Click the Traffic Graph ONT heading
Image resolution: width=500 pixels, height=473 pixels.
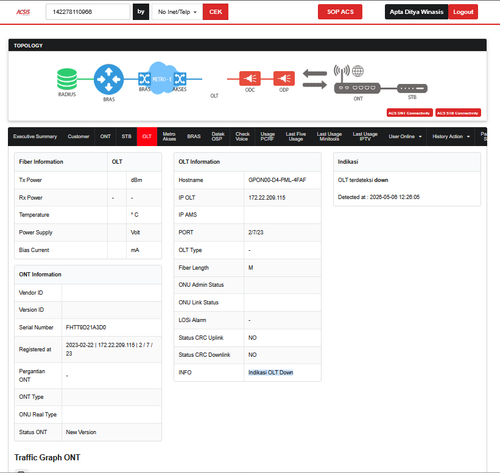(x=47, y=457)
